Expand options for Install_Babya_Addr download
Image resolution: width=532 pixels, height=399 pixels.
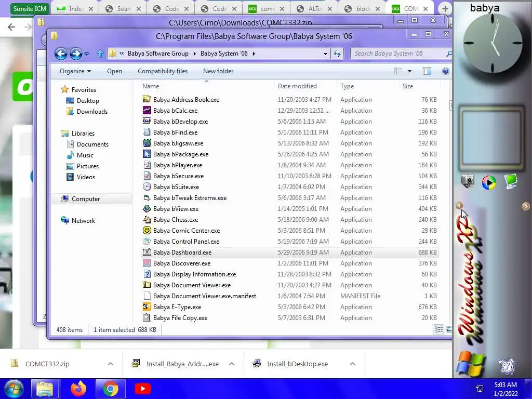pyautogui.click(x=231, y=364)
